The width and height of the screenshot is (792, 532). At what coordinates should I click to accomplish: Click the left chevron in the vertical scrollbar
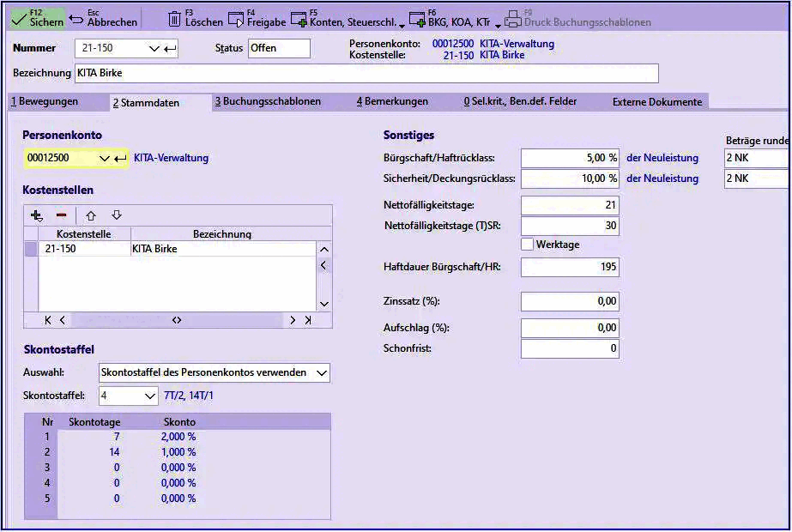323,265
